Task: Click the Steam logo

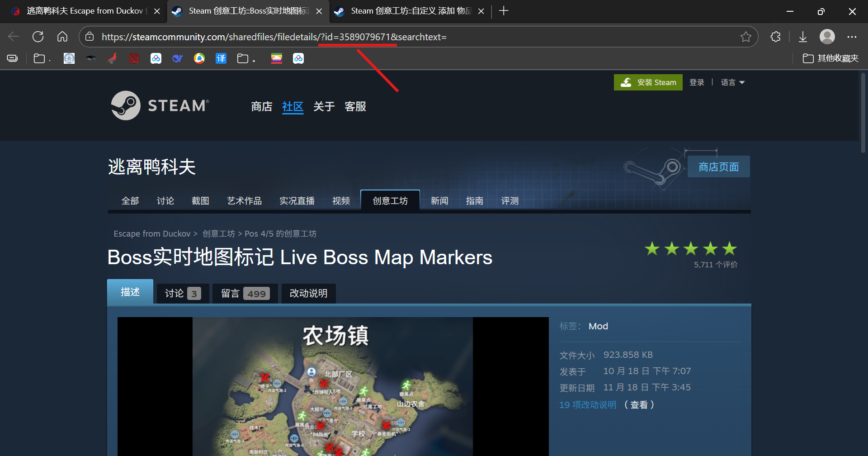Action: 160,105
